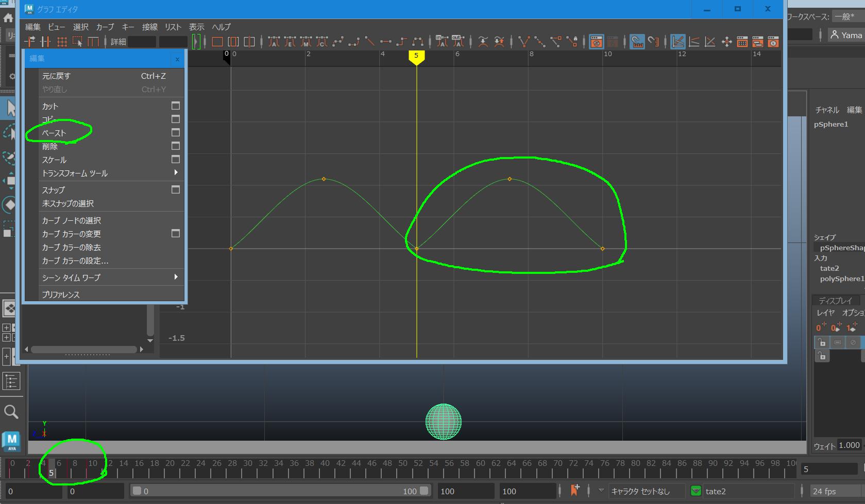This screenshot has width=865, height=504.
Task: Click the Swap Buffer Curves icon
Action: [x=499, y=42]
